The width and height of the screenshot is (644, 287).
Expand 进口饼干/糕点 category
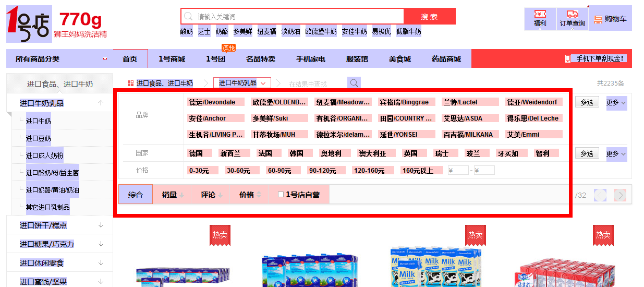click(x=101, y=225)
